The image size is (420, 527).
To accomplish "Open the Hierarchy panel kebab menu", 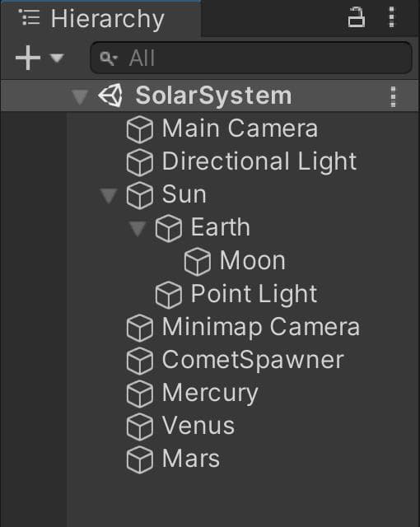I will point(391,17).
